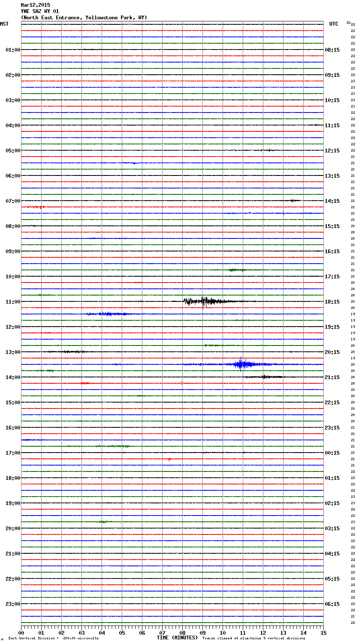
Task: Click the 16:15 UTC time label
Action: click(x=332, y=251)
